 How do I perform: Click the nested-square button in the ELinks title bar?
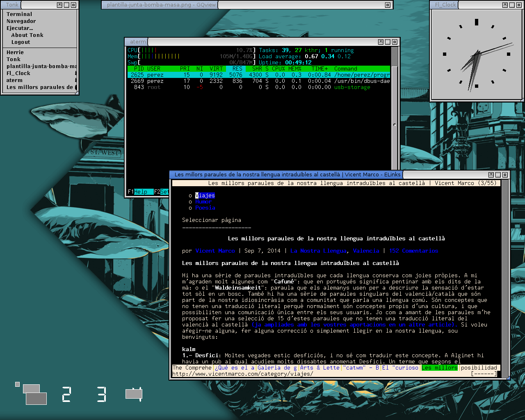pyautogui.click(x=505, y=175)
